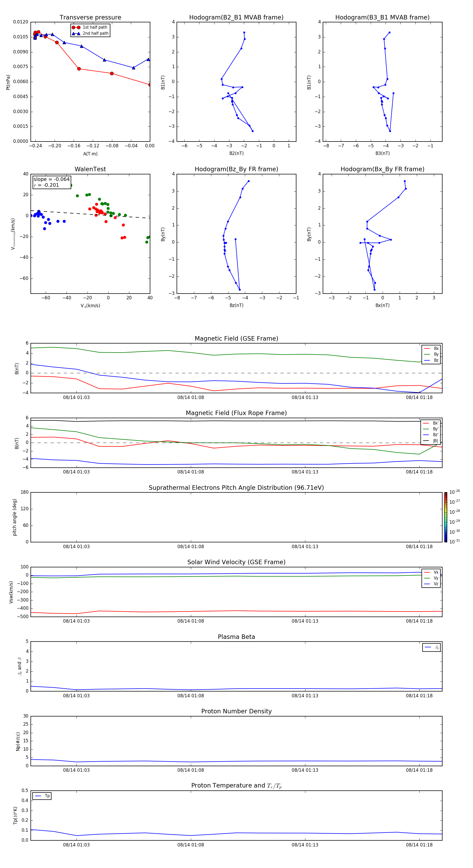Click the last red point of the 1st half path, at A = 0.00
Screen dimensions: 473x868
pyautogui.click(x=150, y=85)
